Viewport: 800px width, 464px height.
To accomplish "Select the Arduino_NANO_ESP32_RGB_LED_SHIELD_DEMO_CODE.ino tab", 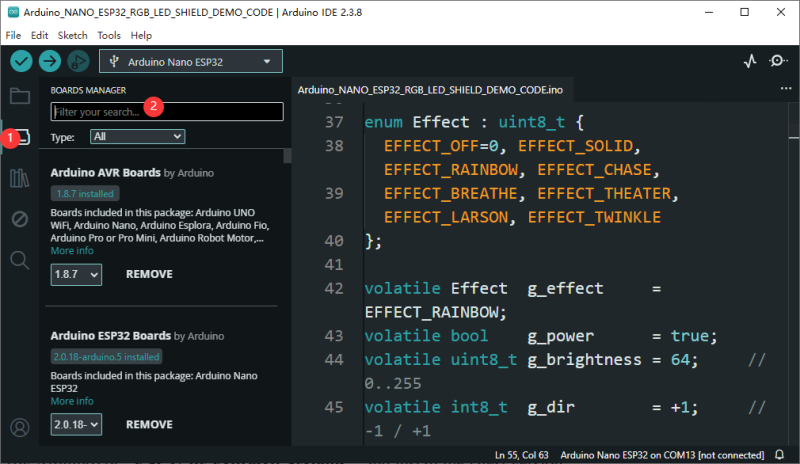I will 431,90.
